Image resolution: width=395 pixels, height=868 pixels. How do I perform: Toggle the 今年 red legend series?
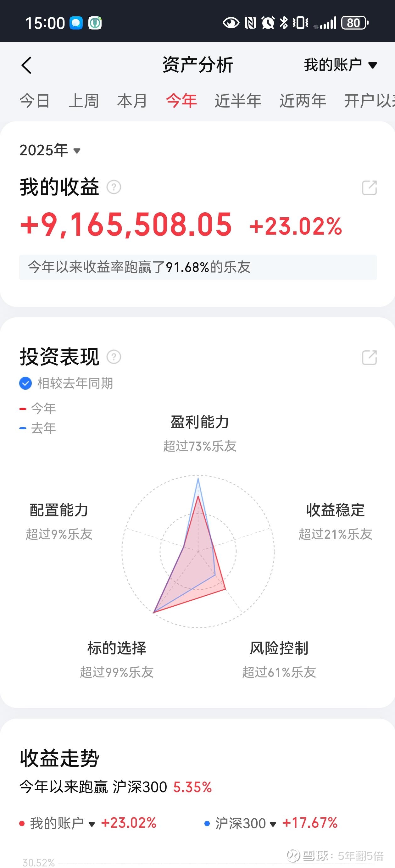pos(38,409)
